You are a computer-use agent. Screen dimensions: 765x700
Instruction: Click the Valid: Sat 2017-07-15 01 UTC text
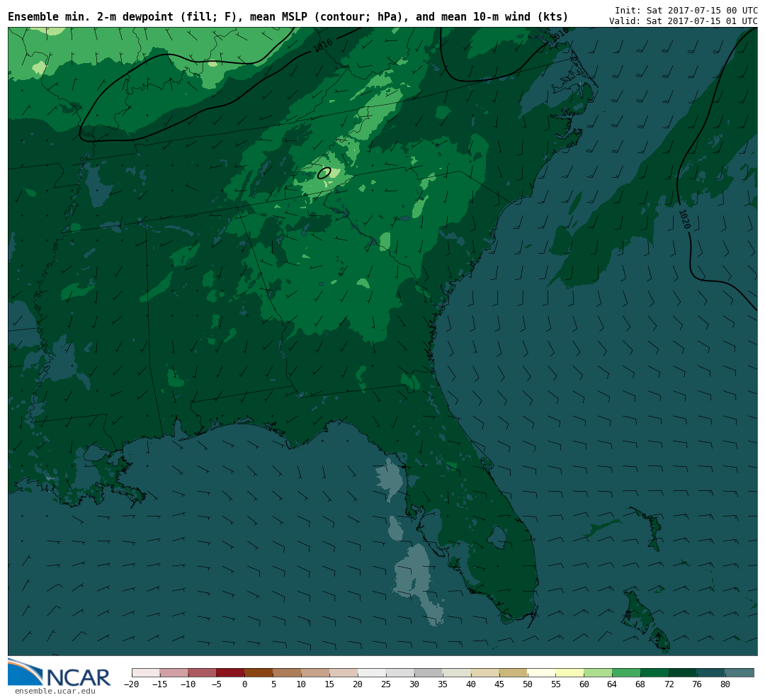pos(683,21)
